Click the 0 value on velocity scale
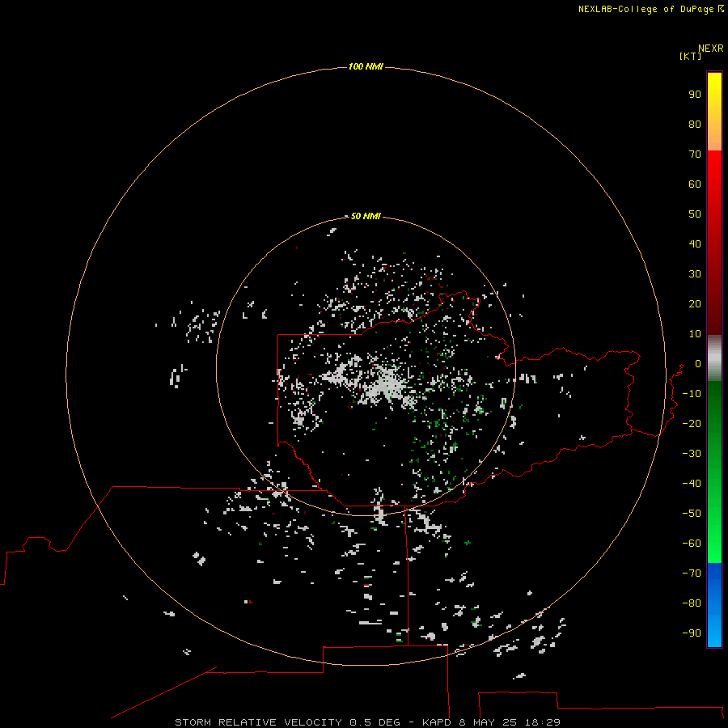 [698, 364]
